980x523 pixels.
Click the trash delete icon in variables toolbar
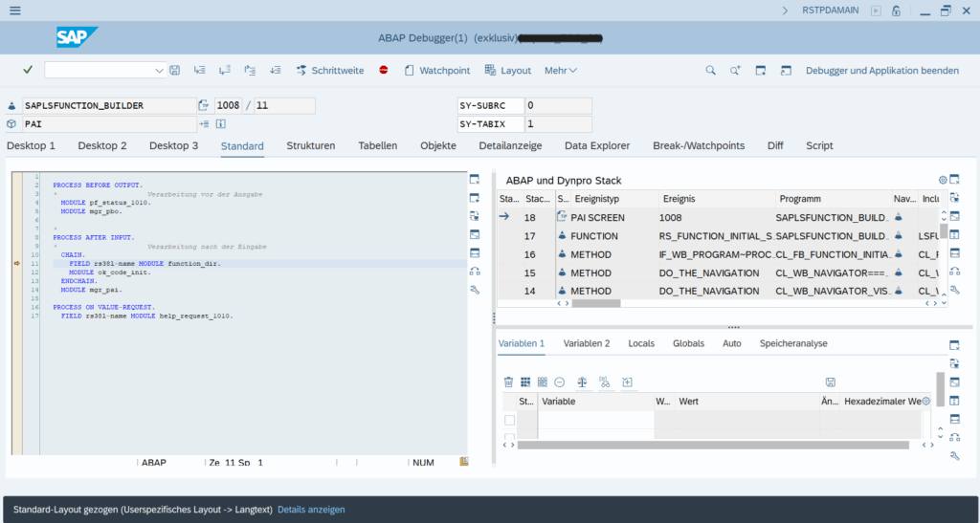tap(509, 381)
